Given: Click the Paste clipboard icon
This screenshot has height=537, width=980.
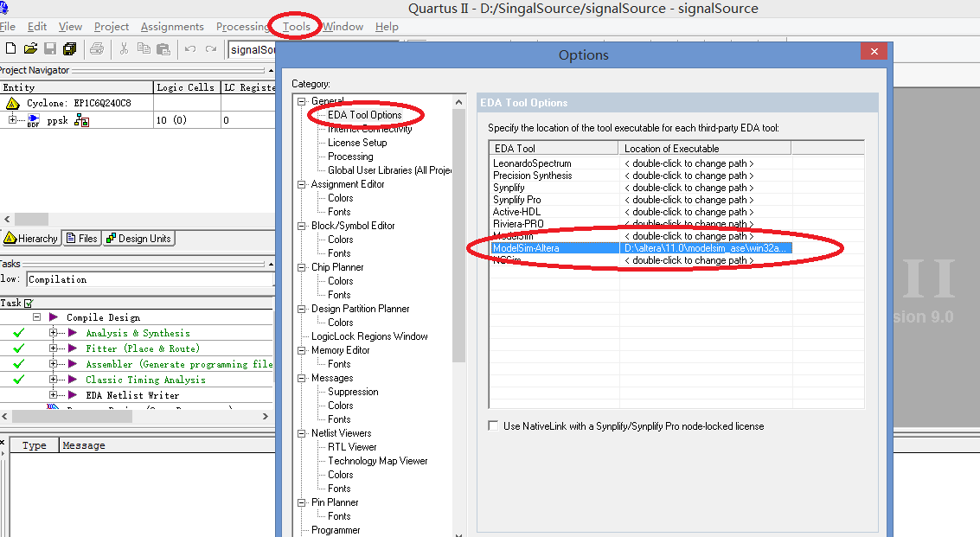Looking at the screenshot, I should [163, 48].
